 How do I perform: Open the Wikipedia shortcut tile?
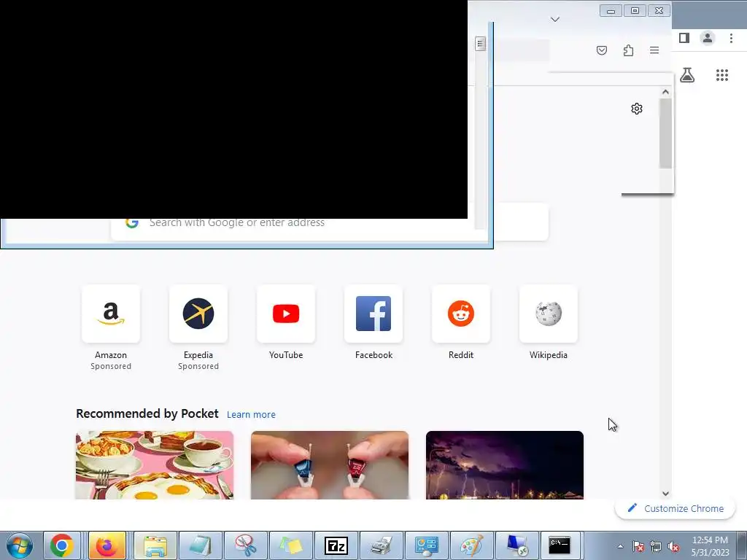(x=549, y=314)
